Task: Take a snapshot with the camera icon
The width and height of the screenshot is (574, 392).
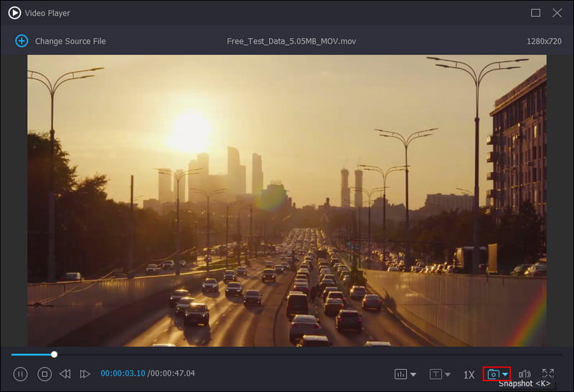Action: point(492,374)
